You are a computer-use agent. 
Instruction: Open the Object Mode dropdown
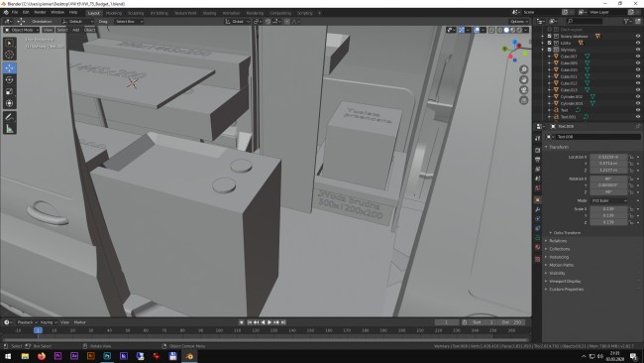pyautogui.click(x=22, y=30)
